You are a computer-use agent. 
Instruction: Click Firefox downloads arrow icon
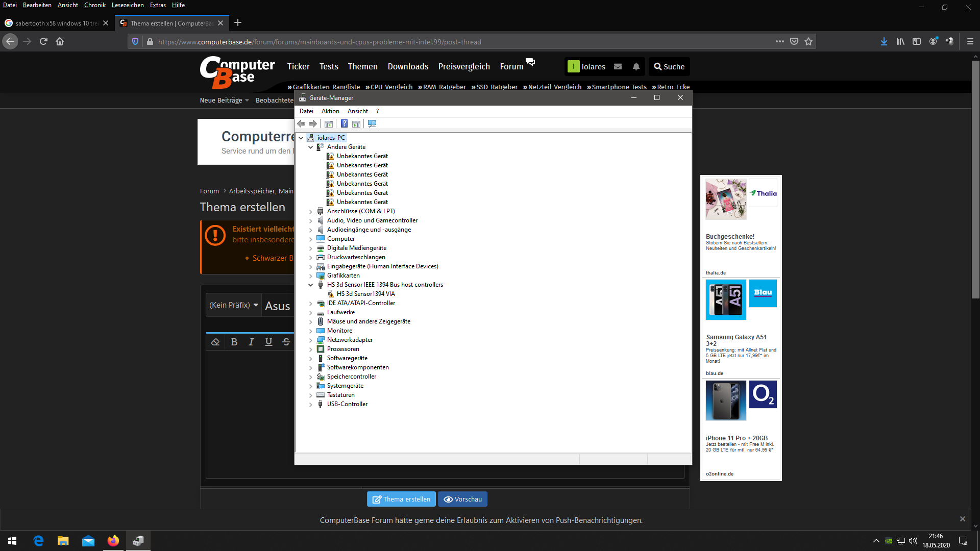click(884, 42)
